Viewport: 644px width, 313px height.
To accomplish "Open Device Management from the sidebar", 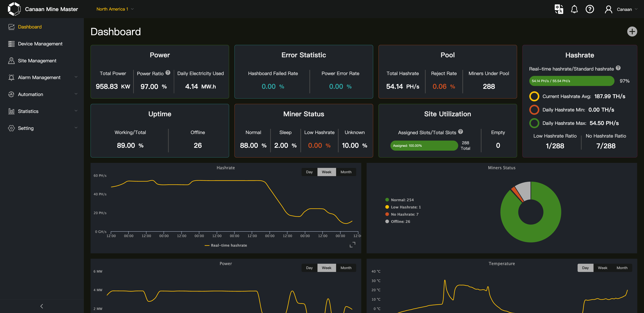I will pos(40,43).
